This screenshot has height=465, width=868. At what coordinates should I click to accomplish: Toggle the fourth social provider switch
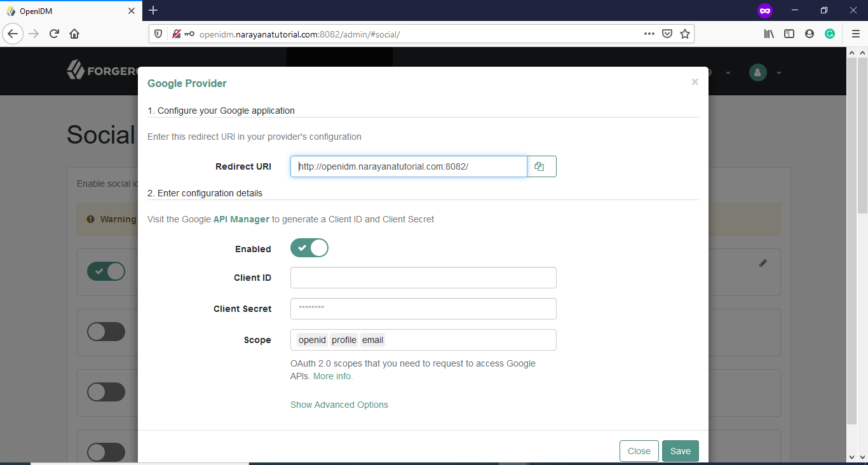106,452
